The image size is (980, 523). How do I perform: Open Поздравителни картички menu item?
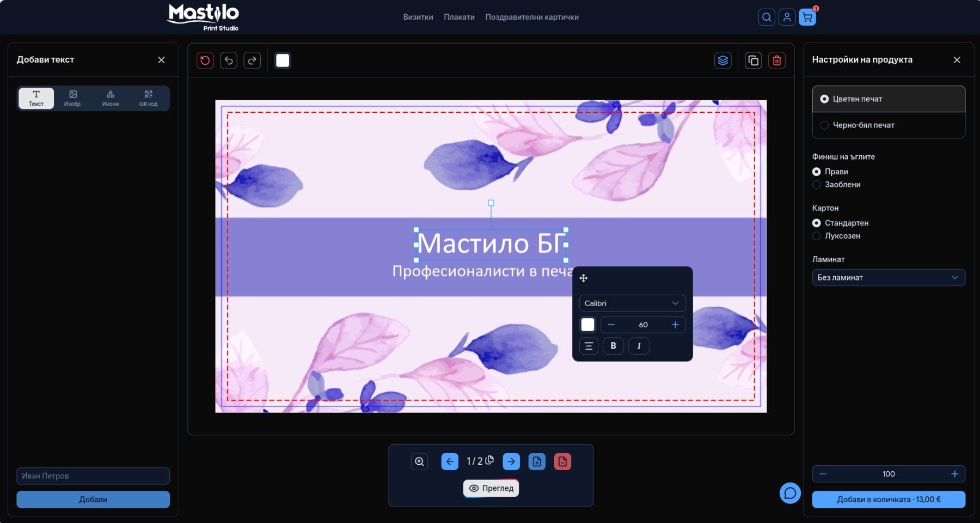532,17
